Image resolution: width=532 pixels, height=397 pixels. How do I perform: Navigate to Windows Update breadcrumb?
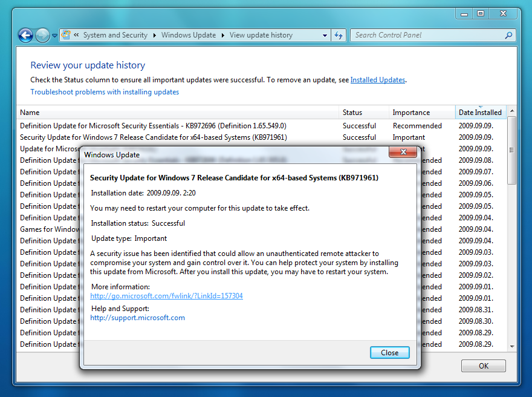(189, 35)
